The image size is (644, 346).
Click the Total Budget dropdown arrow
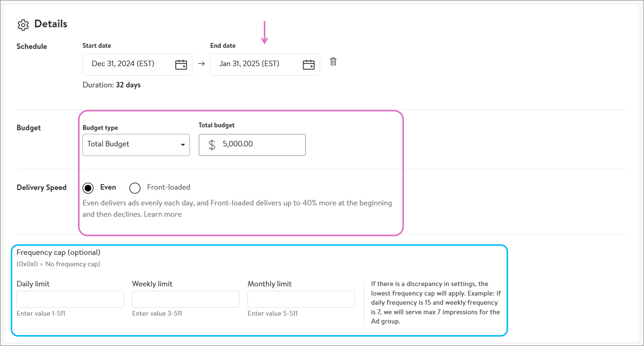pos(183,145)
